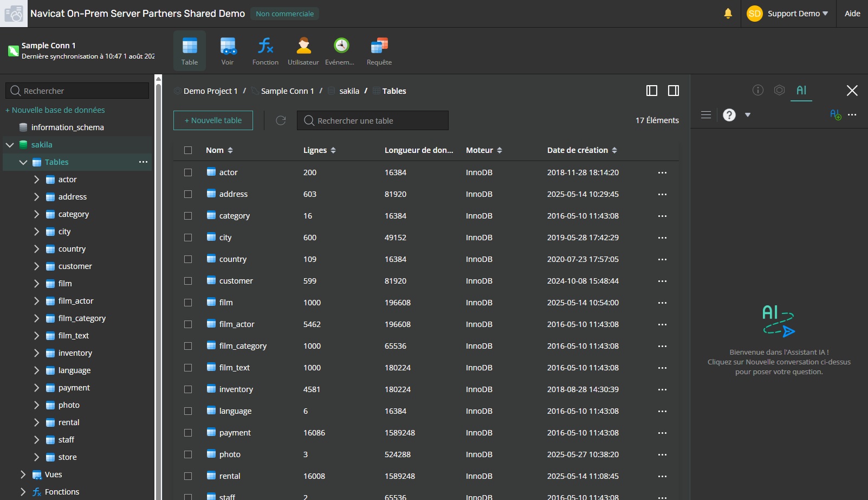Switch to the AI panel tab
The image size is (868, 500).
(x=801, y=91)
